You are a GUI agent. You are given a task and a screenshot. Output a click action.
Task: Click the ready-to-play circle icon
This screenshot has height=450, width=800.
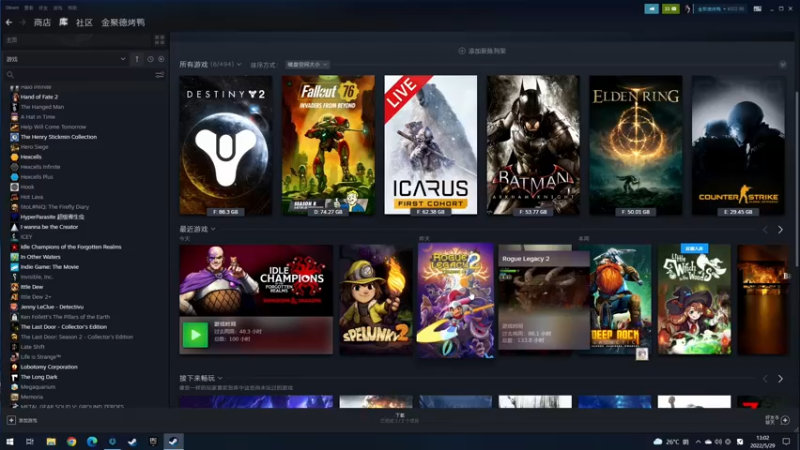tap(161, 59)
